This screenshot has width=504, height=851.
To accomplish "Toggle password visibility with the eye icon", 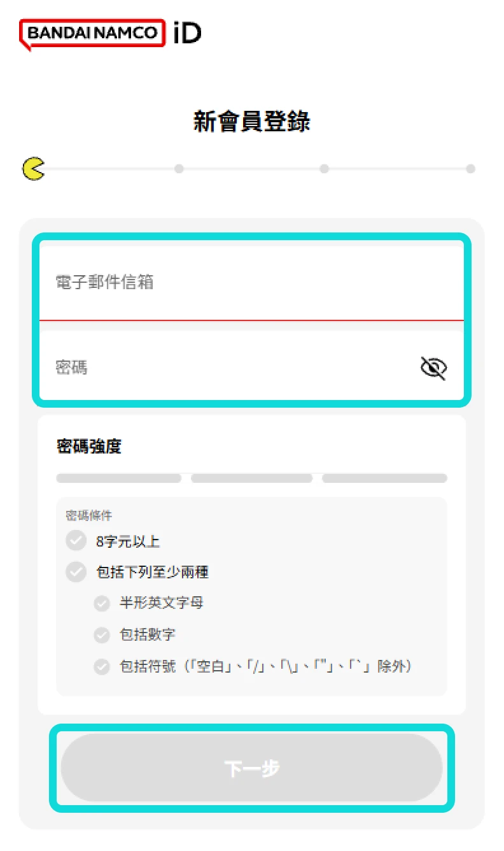I will [x=433, y=368].
